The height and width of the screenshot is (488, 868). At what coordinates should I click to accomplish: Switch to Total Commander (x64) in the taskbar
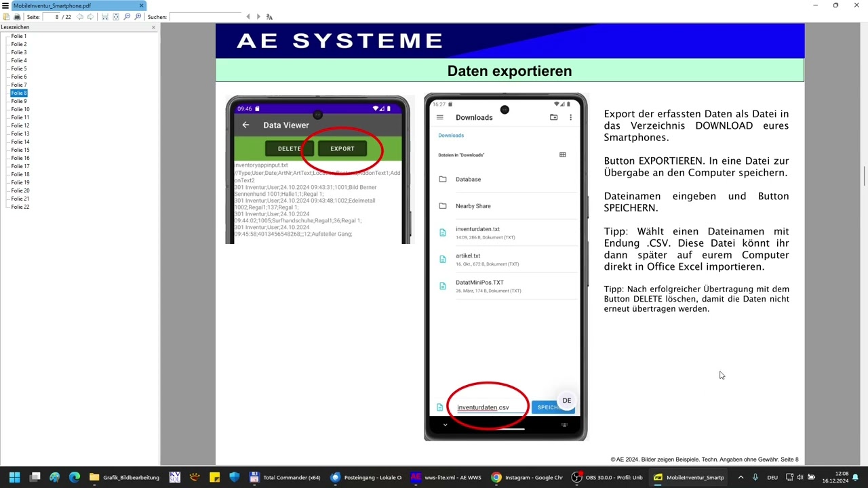point(285,477)
